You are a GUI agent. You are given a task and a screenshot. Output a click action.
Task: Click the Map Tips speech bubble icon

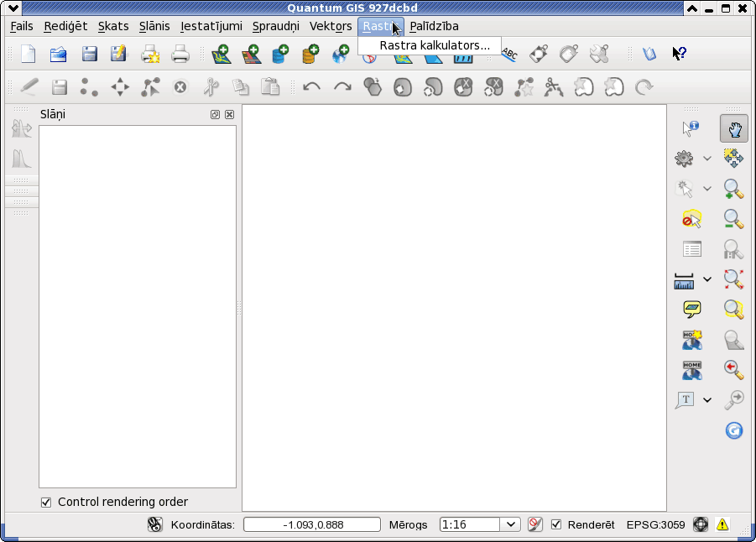(692, 309)
